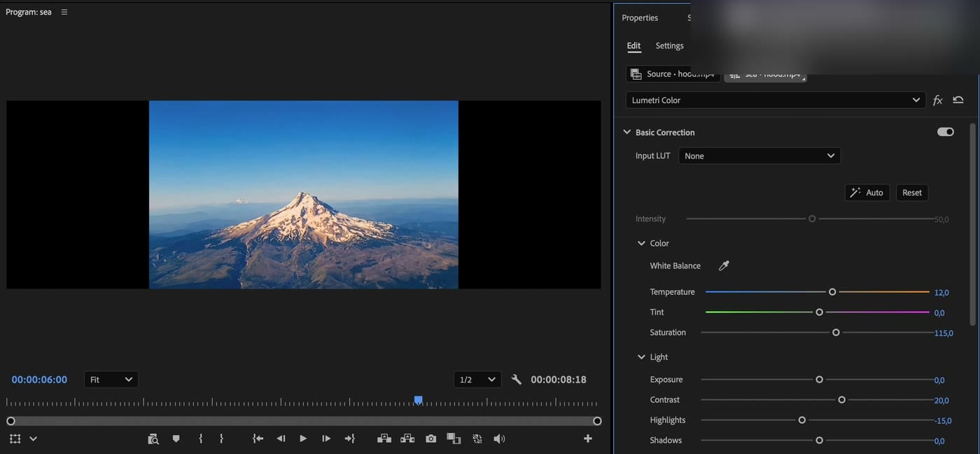Open the inspect clip magnifier icon
980x454 pixels.
(x=153, y=439)
